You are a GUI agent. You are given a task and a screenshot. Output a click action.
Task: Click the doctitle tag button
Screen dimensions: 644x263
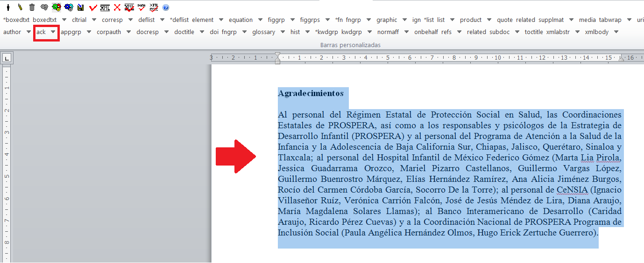184,32
